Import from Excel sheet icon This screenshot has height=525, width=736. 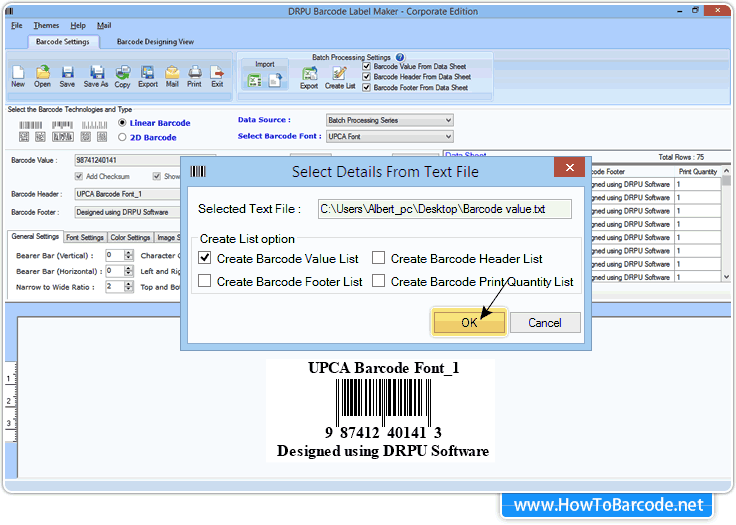point(254,80)
